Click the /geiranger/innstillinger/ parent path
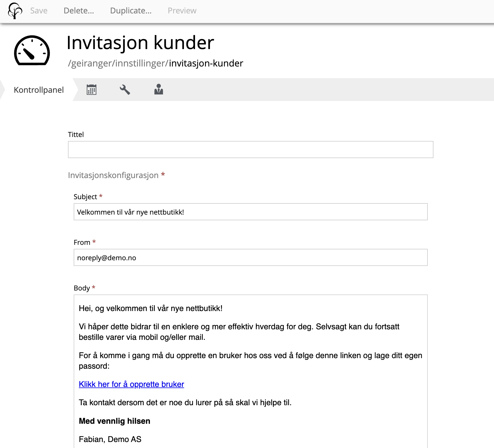494x448 pixels. tap(118, 63)
